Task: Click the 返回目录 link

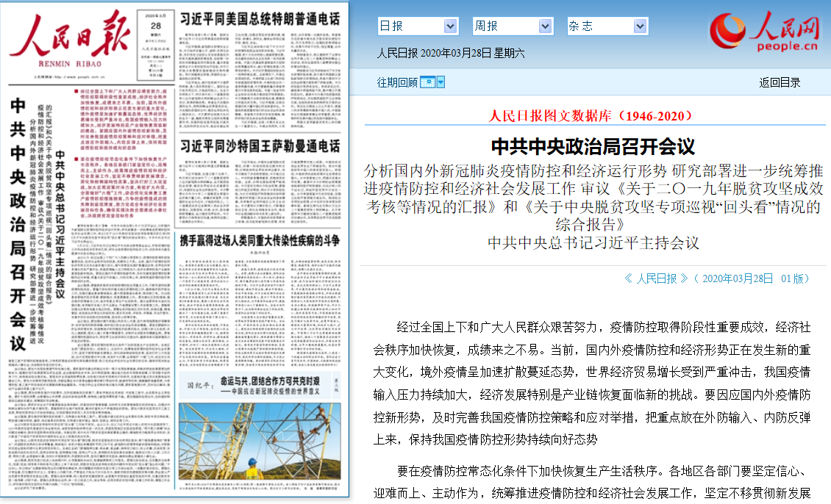Action: (780, 82)
